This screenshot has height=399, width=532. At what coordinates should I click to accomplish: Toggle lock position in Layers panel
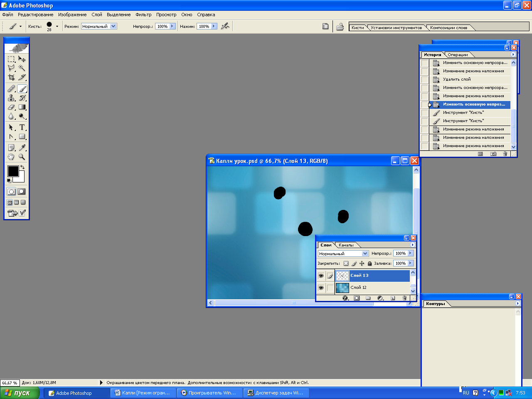[362, 263]
